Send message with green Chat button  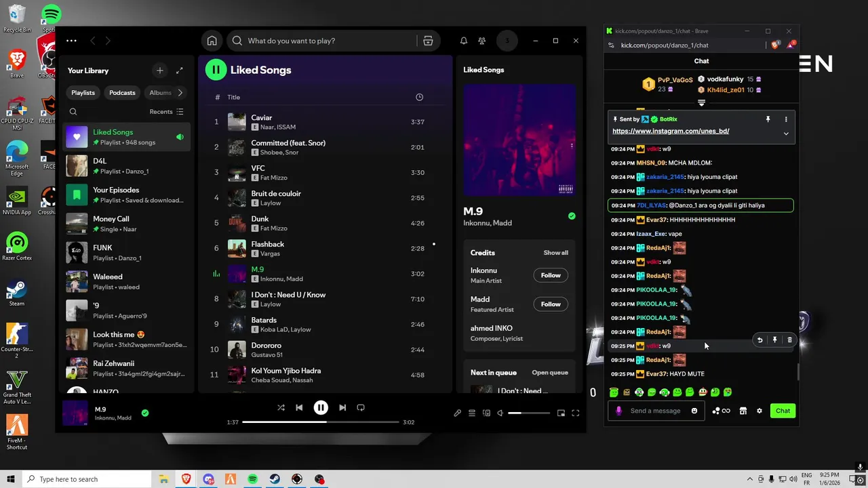[783, 411]
